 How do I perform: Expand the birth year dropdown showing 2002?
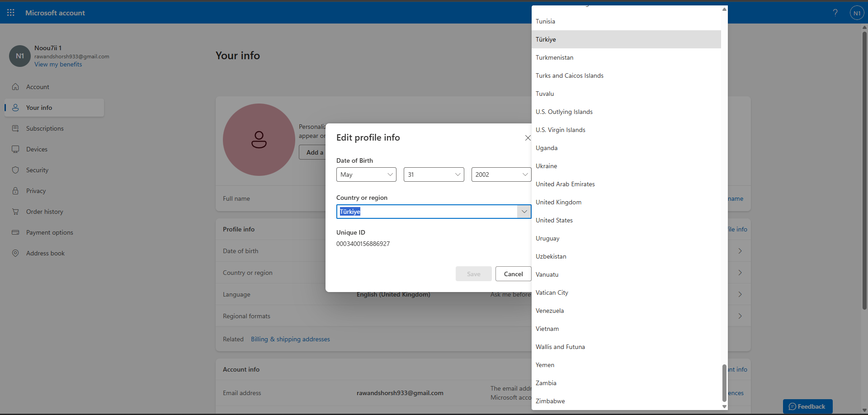pos(501,174)
